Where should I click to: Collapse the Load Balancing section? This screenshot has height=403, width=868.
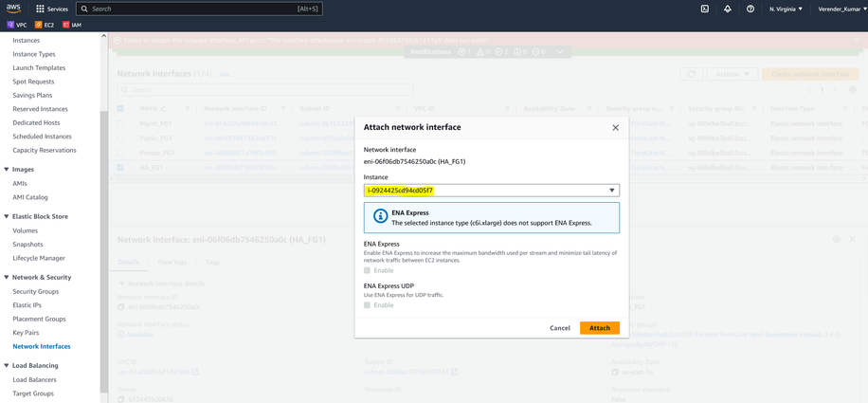pyautogui.click(x=7, y=365)
